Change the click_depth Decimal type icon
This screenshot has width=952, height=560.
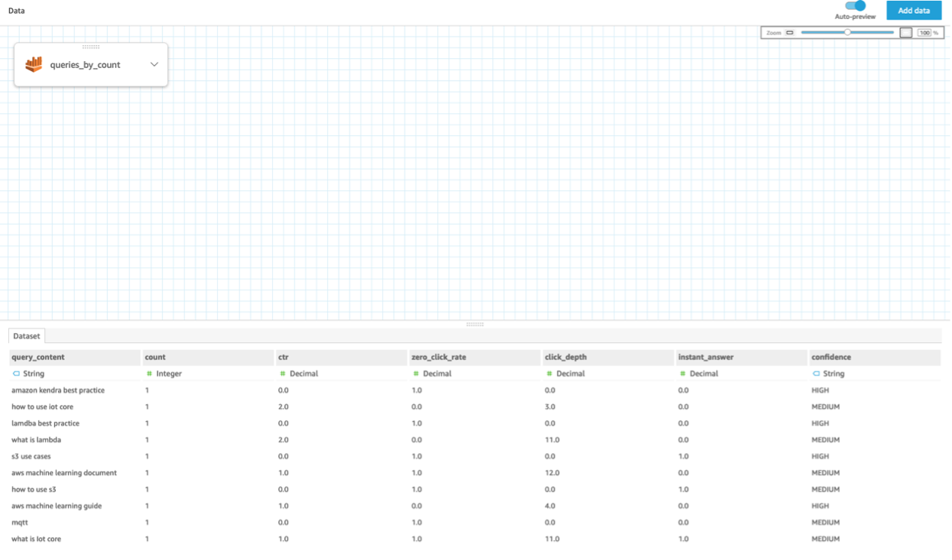[549, 374]
